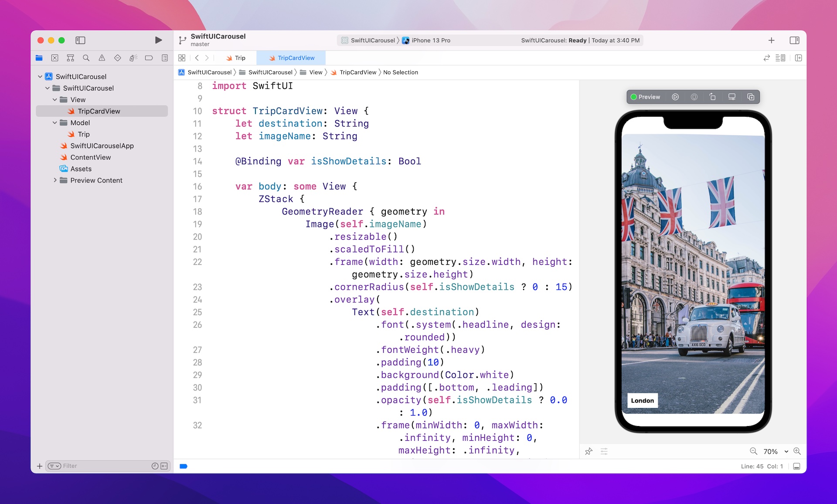This screenshot has width=837, height=504.
Task: Click the ContentView file in navigator
Action: tap(90, 157)
